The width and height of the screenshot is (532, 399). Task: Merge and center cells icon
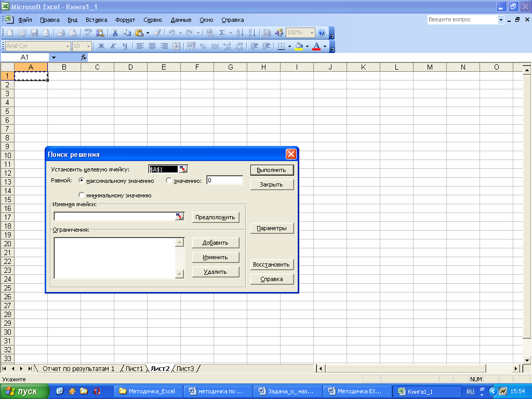coord(176,46)
